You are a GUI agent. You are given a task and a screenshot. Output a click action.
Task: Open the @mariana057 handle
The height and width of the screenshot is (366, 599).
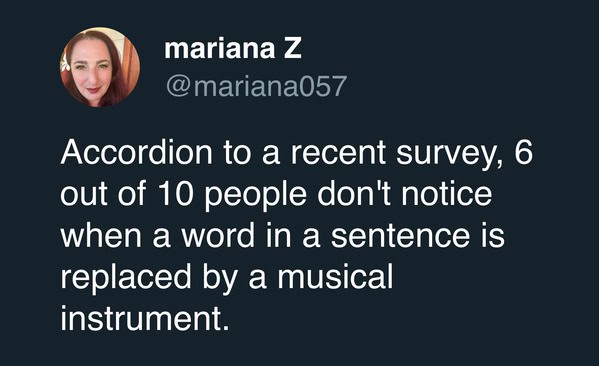tap(256, 86)
